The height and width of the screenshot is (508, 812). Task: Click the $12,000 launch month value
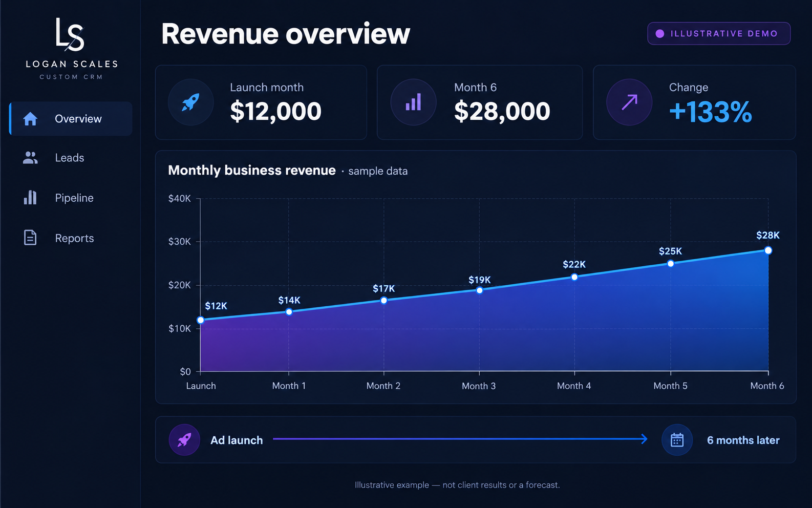coord(275,111)
